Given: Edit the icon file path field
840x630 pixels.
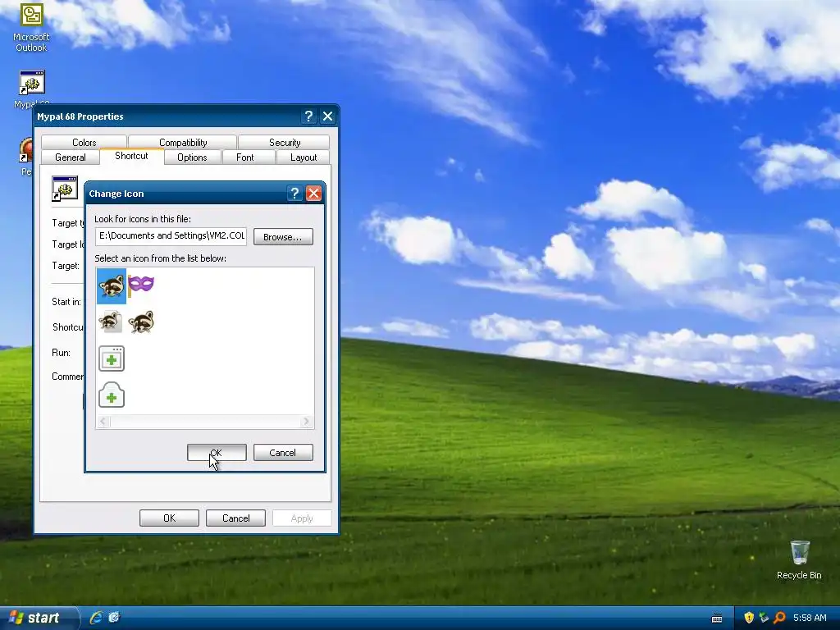Looking at the screenshot, I should tap(171, 236).
